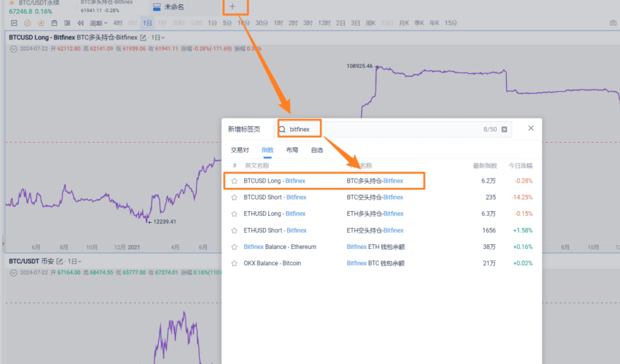Switch to the 自选 tab
620x364 pixels.
317,150
